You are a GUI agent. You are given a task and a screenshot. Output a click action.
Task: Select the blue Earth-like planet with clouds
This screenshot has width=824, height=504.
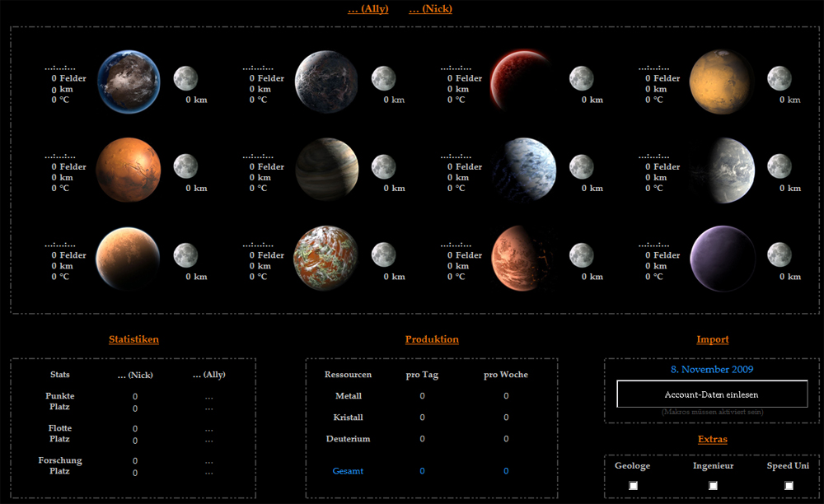(128, 82)
